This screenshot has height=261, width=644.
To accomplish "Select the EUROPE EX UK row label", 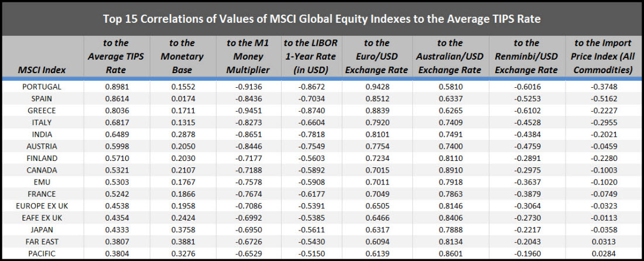I will point(43,205).
